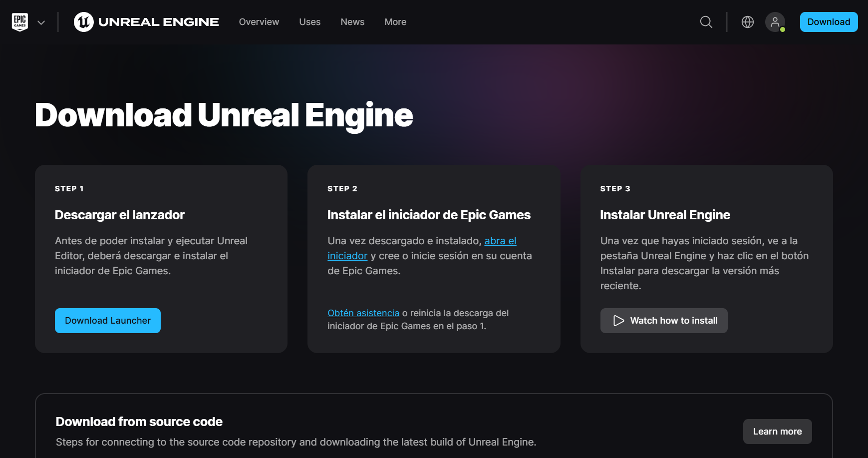Image resolution: width=868 pixels, height=458 pixels.
Task: Click the Epic Games logo icon
Action: (x=20, y=22)
